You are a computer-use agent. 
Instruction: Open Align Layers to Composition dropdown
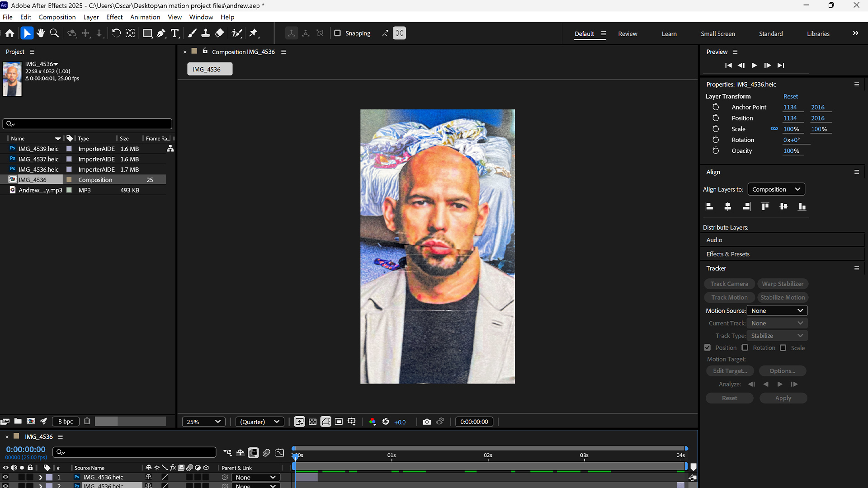coord(776,189)
